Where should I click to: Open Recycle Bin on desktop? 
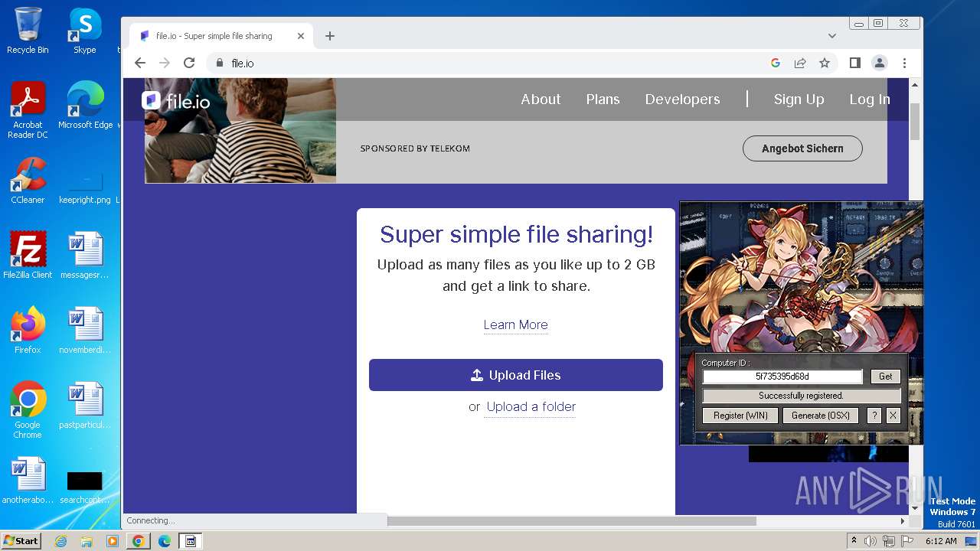(28, 31)
